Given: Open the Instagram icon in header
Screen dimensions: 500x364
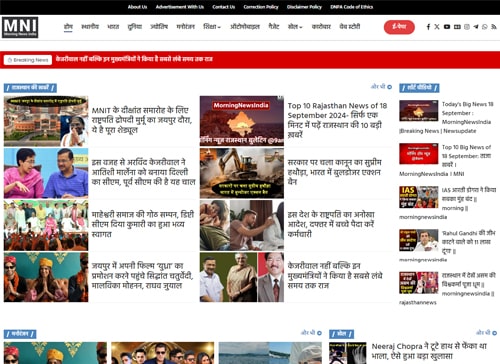Looking at the screenshot, I should (x=467, y=27).
